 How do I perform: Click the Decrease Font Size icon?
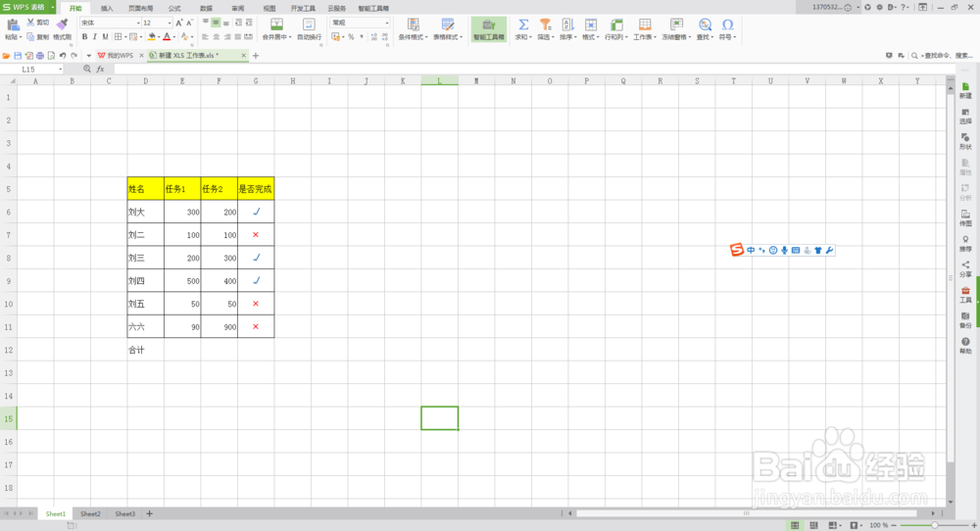189,23
